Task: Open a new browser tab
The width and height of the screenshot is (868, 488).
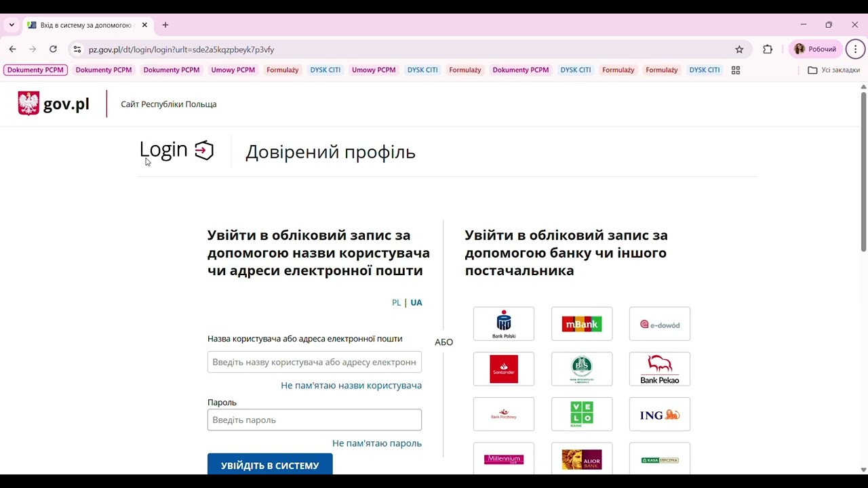Action: click(165, 25)
